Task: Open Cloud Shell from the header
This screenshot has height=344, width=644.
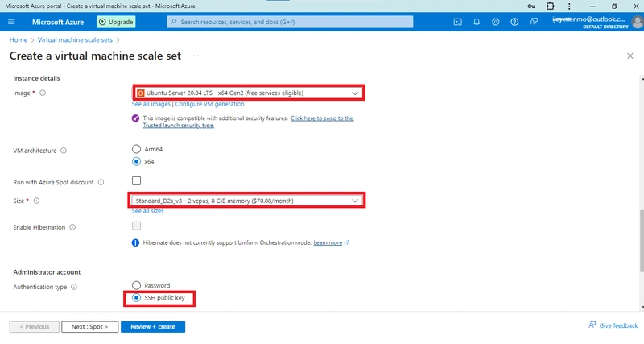Action: [x=457, y=23]
